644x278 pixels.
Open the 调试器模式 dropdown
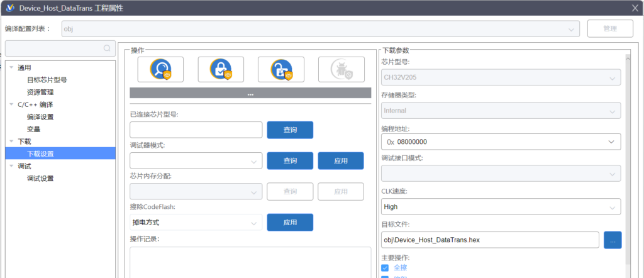click(x=196, y=160)
